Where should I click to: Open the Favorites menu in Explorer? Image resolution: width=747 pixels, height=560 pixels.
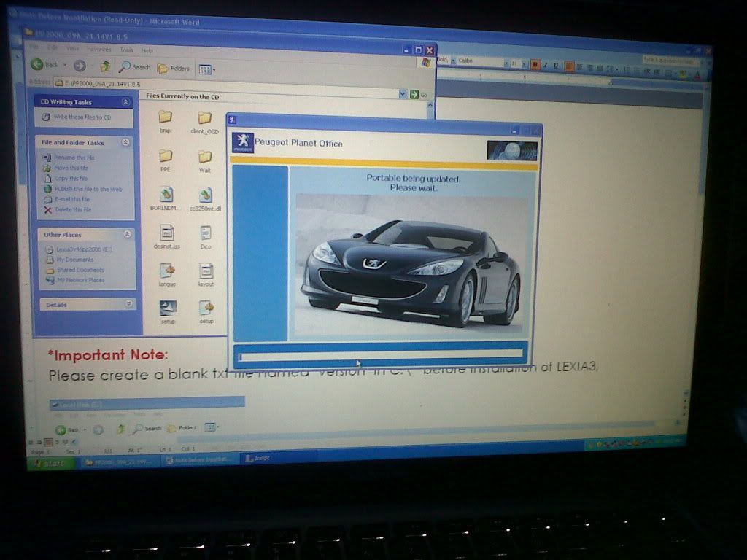click(99, 49)
